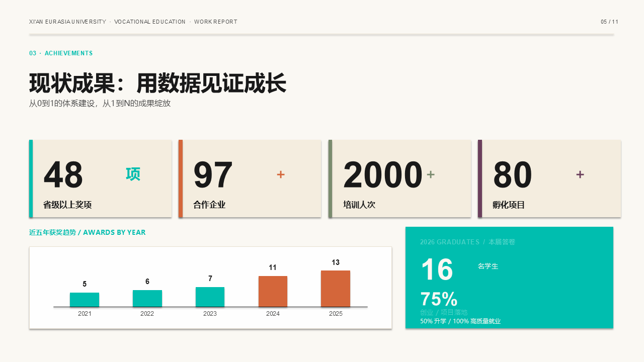Click the large number '2000'
The image size is (644, 362).
(383, 175)
